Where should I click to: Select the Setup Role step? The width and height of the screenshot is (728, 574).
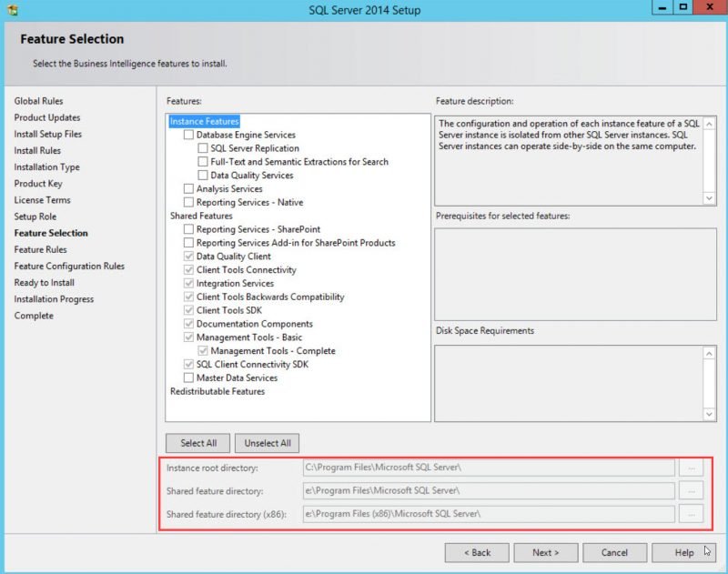[35, 217]
